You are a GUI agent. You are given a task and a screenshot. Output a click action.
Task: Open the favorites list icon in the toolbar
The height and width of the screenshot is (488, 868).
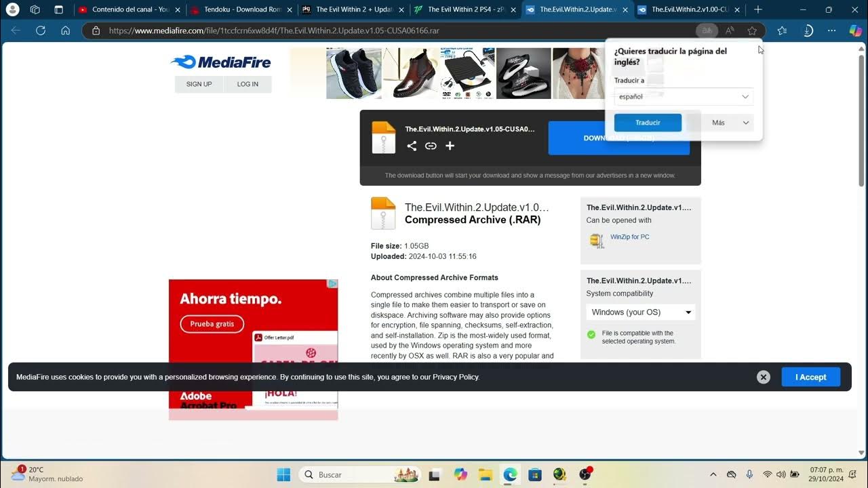[783, 30]
